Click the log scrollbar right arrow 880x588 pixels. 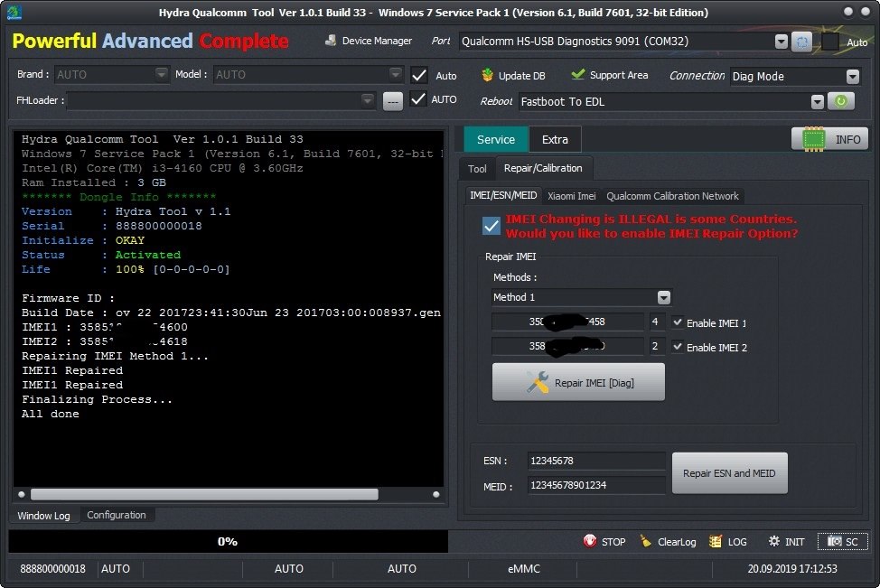[436, 494]
